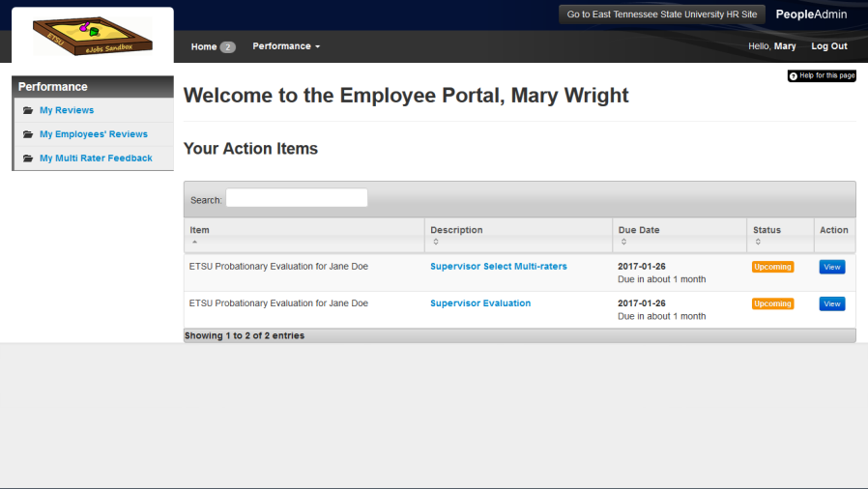Open Supervisor Select Multi-raters link
This screenshot has height=489, width=868.
pyautogui.click(x=498, y=267)
